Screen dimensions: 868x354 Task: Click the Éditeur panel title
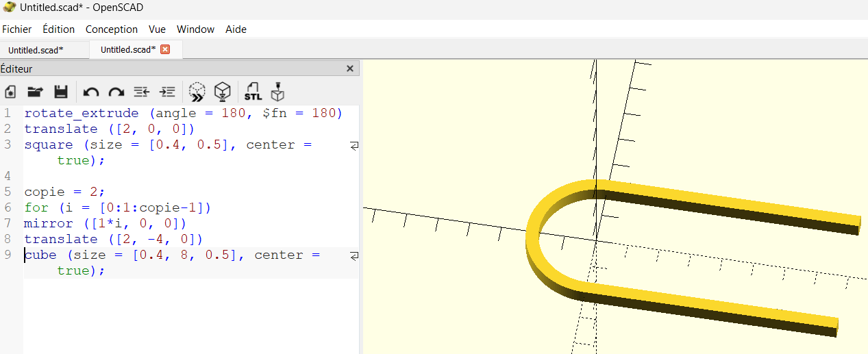pyautogui.click(x=16, y=68)
